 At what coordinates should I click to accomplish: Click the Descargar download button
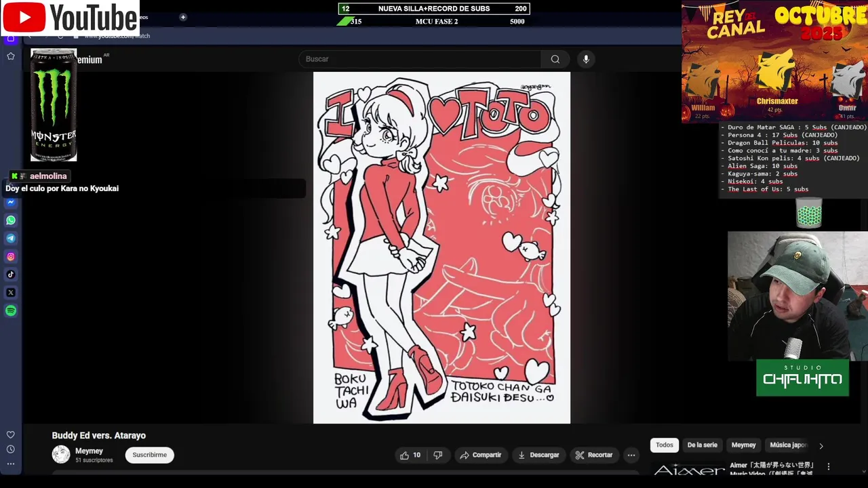(538, 455)
